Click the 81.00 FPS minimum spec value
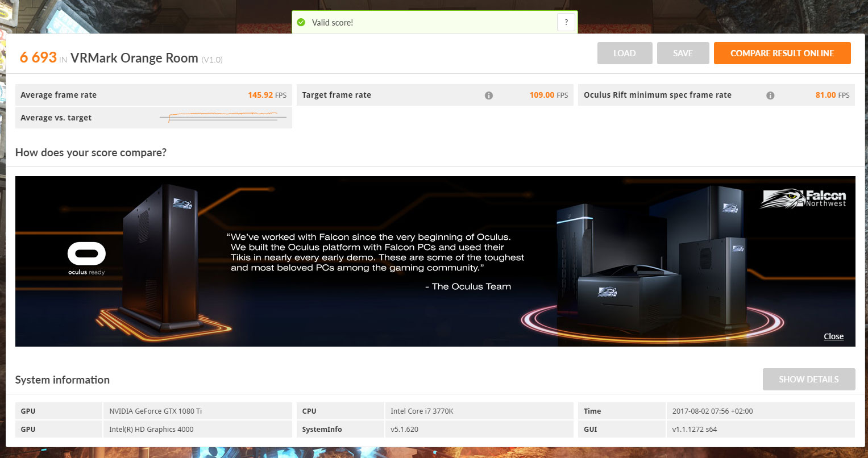Image resolution: width=868 pixels, height=458 pixels. pos(832,95)
